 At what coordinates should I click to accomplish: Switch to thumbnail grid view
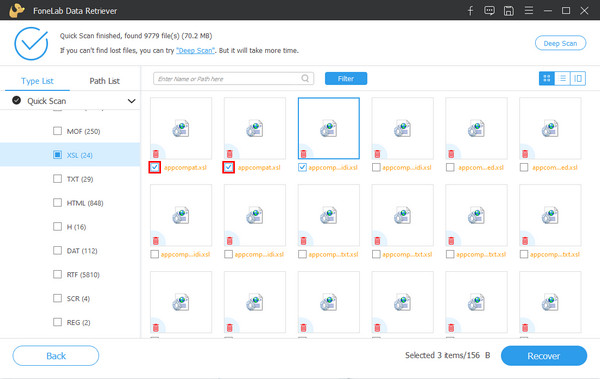547,78
